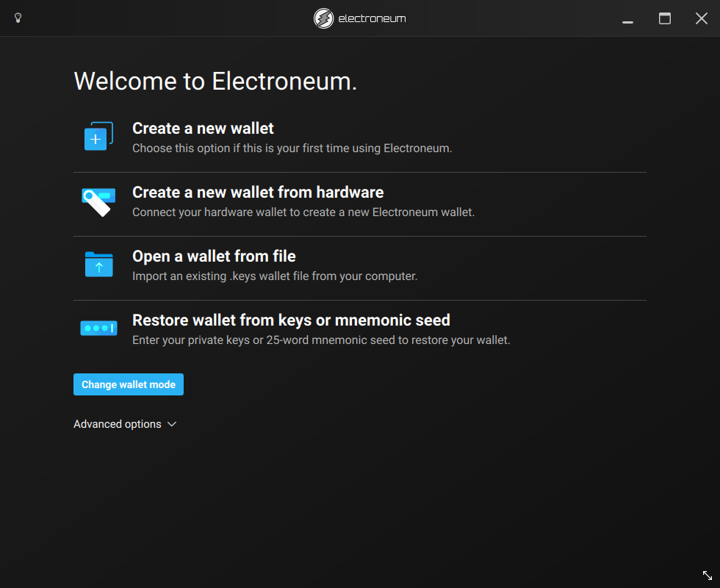
Task: Select Restore wallet from keys or mnemonic seed
Action: coord(291,320)
